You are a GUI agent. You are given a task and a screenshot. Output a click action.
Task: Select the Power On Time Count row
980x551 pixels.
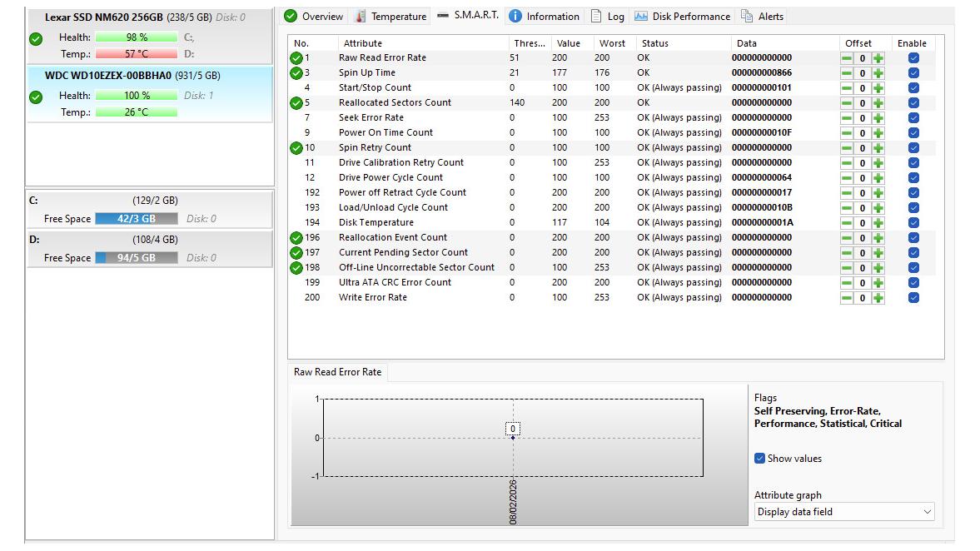coord(386,133)
